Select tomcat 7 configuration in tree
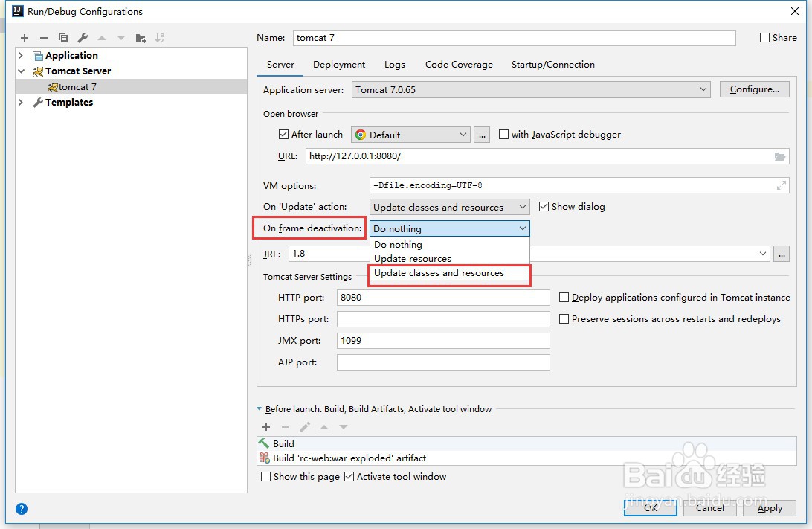This screenshot has width=812, height=529. 132,86
